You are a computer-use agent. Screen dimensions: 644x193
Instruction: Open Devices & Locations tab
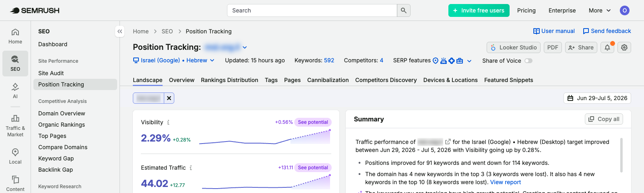(450, 80)
